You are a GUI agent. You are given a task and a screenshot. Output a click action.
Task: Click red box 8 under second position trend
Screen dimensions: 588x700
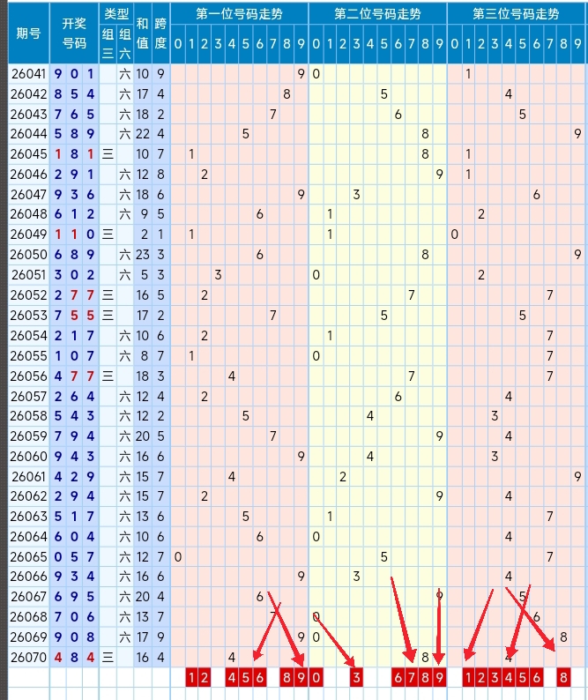(x=425, y=678)
